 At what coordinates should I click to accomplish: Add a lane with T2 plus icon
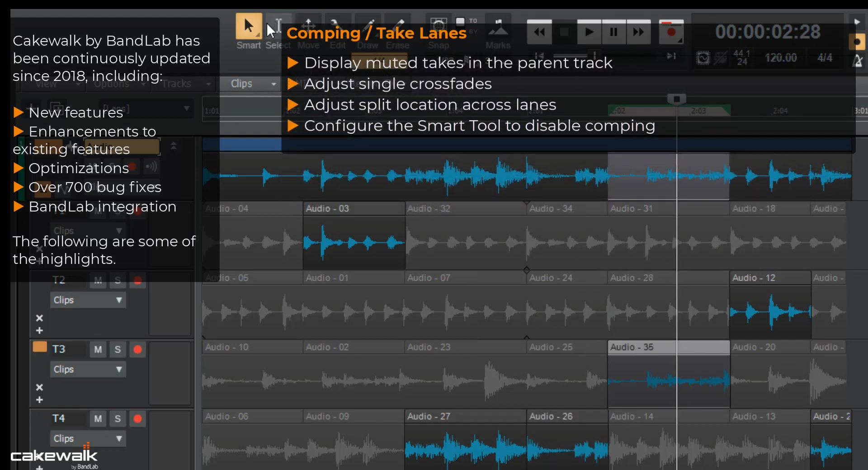pyautogui.click(x=39, y=331)
